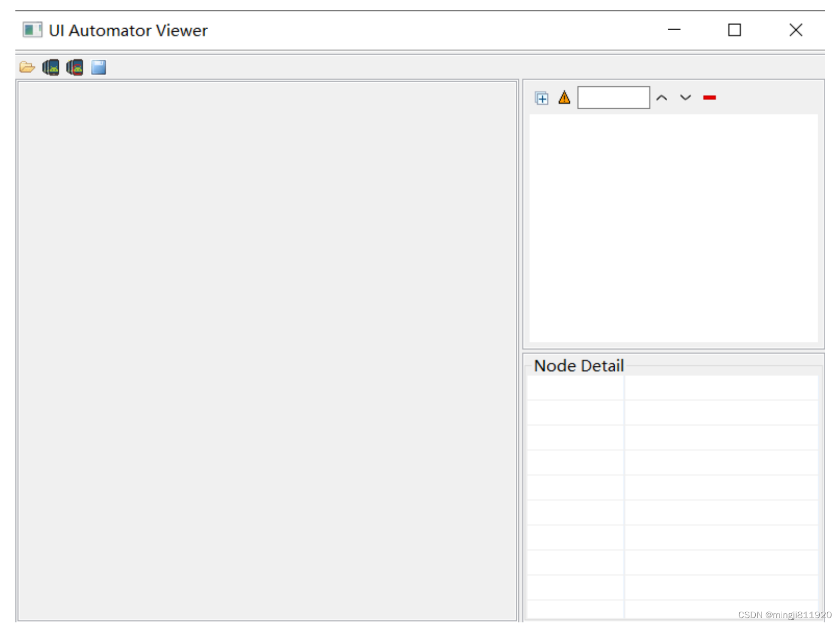Capture a compressed hierarchy device screenshot
840x625 pixels.
click(75, 67)
